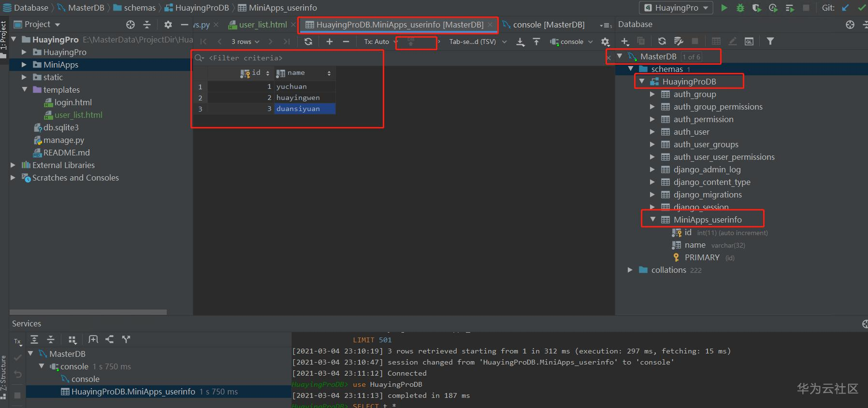This screenshot has height=408, width=868.
Task: Click the Database panel filter funnel
Action: (770, 42)
